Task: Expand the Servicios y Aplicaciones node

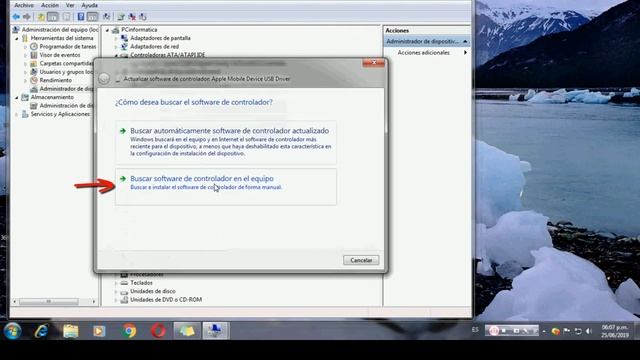Action: (17, 114)
